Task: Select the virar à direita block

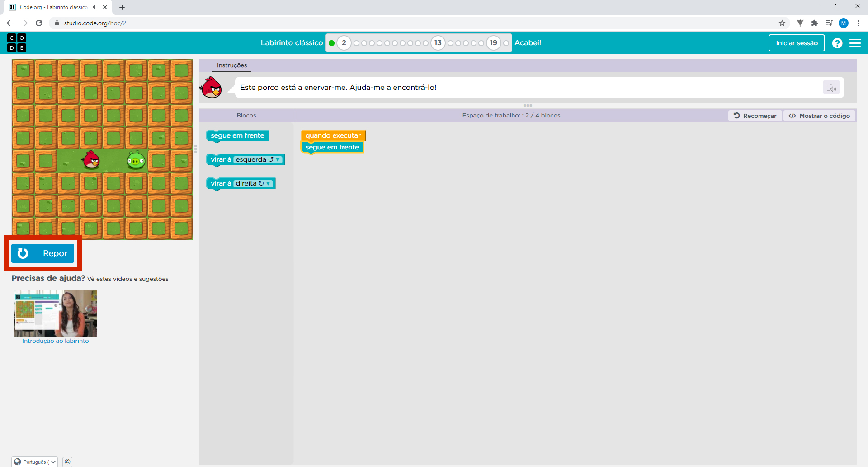Action: pyautogui.click(x=241, y=183)
